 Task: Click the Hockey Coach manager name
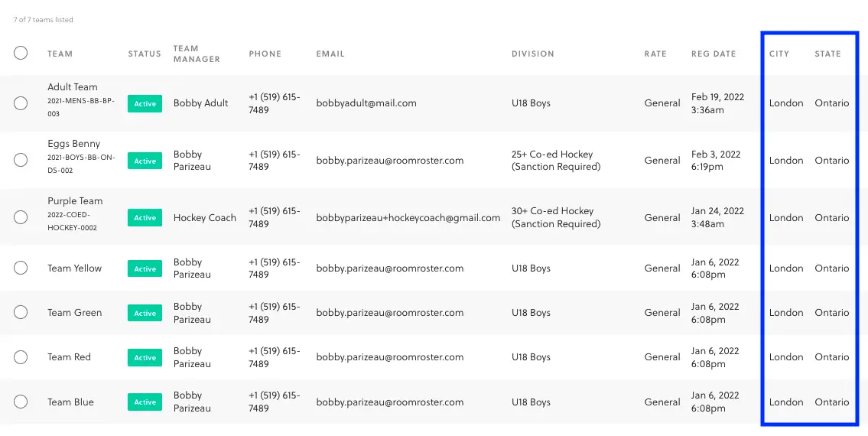pos(205,218)
